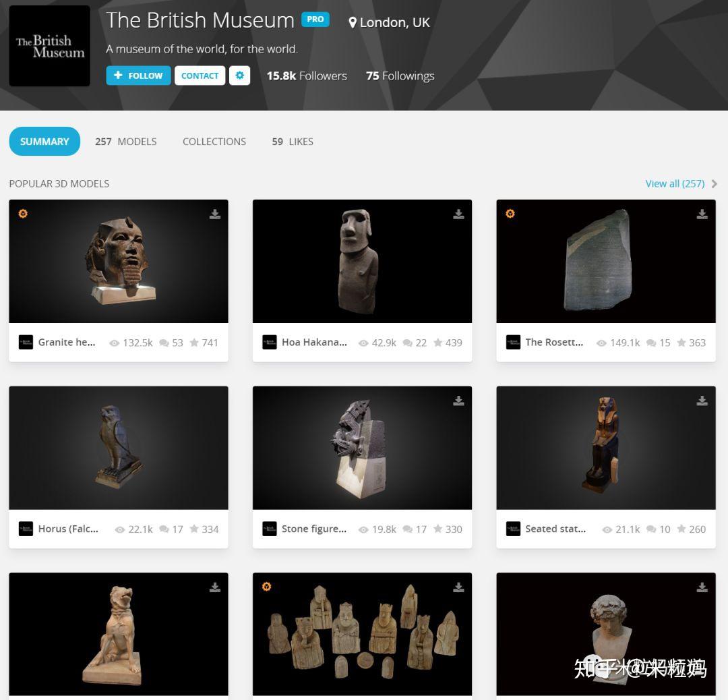Open the seated dog statue thumbnail

pos(119,634)
